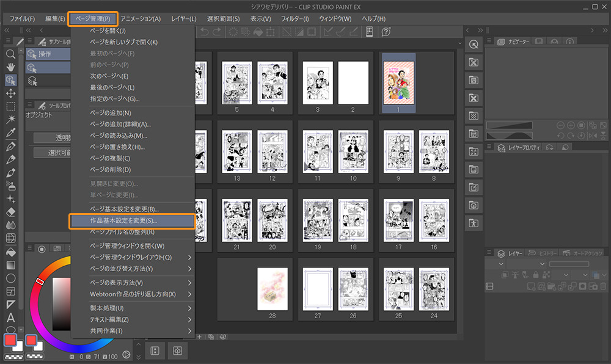611x364 pixels.
Task: Select the Text tool
Action: [x=10, y=318]
